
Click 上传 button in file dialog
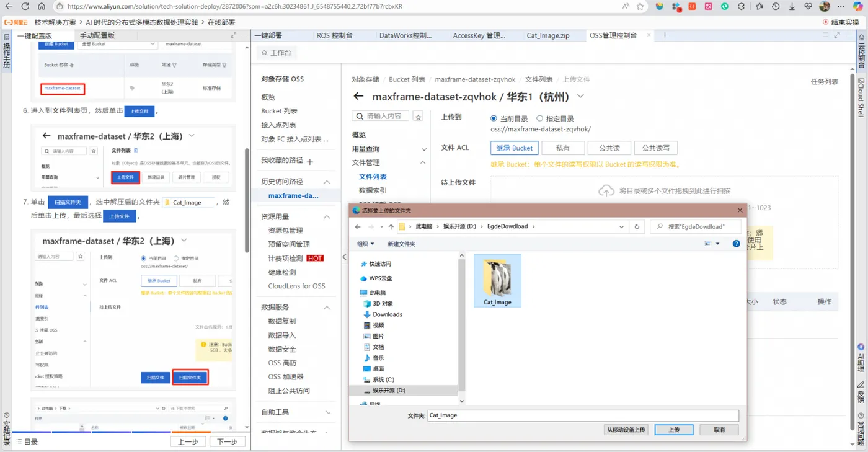point(674,430)
